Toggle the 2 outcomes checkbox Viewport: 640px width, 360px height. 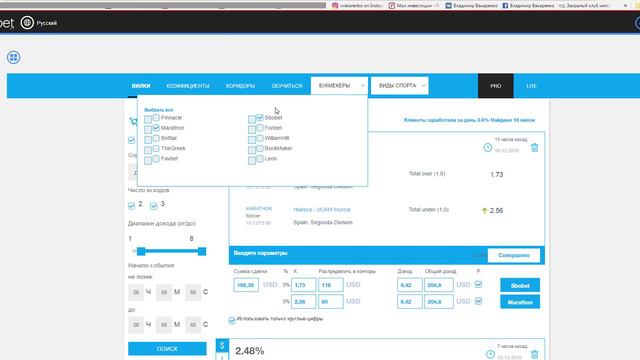tap(131, 205)
